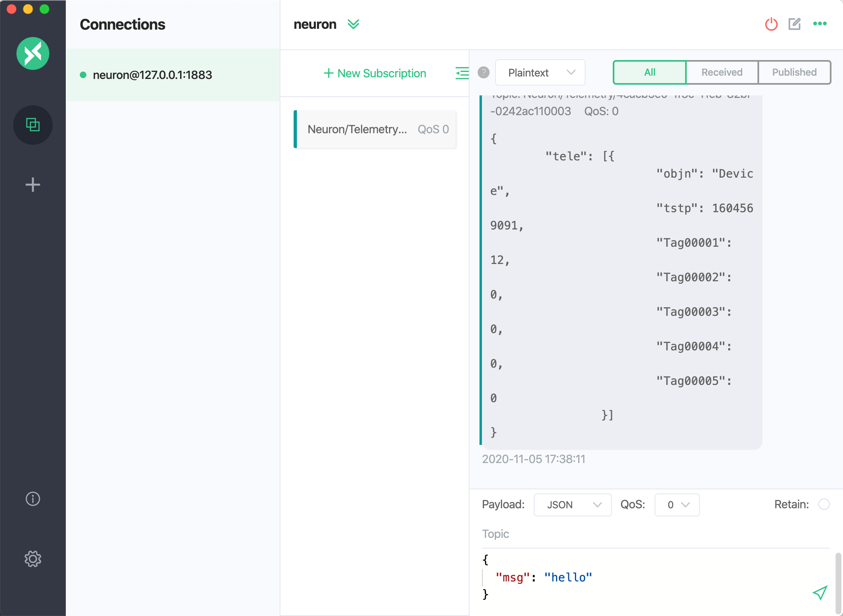The image size is (843, 616).
Task: Open the QoS level dropdown
Action: coord(677,505)
